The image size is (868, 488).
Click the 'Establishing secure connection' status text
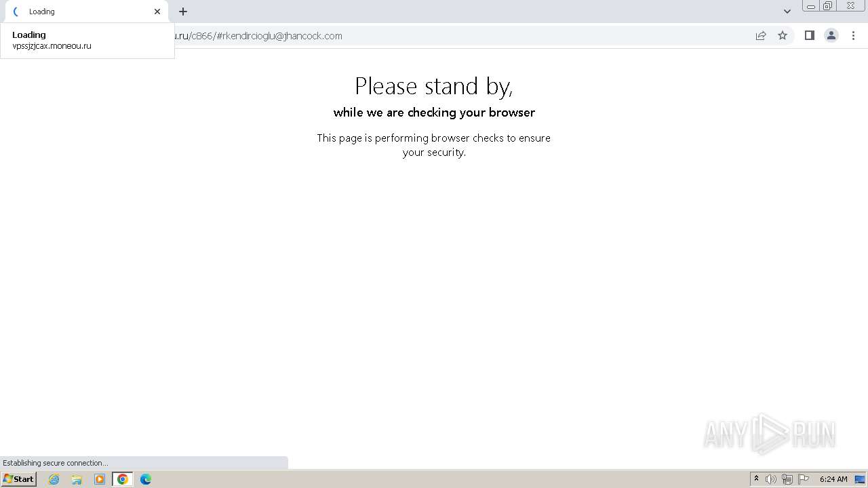coord(55,463)
